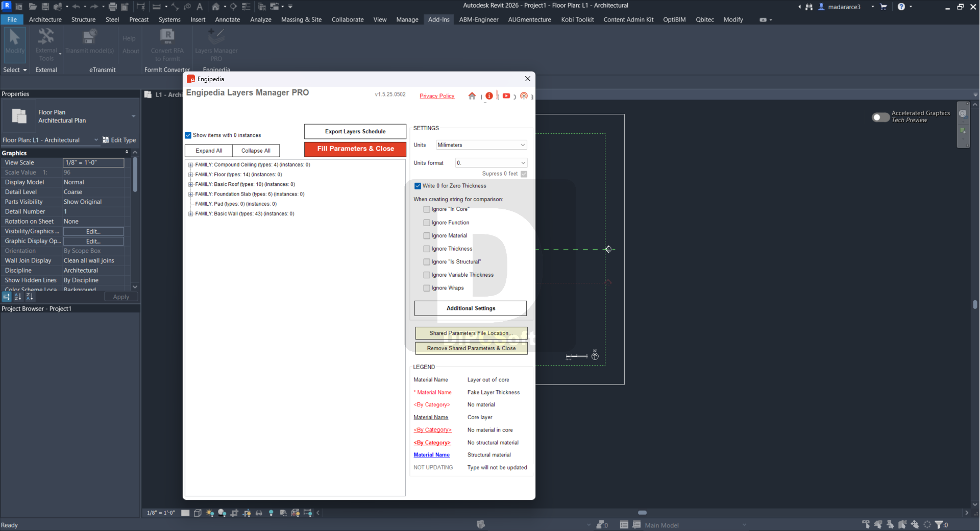980x531 pixels.
Task: Click the View Scale value field
Action: 93,162
